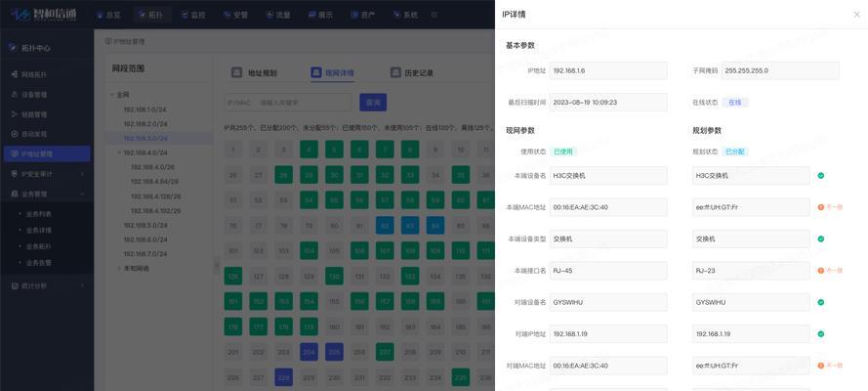The image size is (868, 391).
Task: Open the 资产 item in the top navigation
Action: pos(363,15)
